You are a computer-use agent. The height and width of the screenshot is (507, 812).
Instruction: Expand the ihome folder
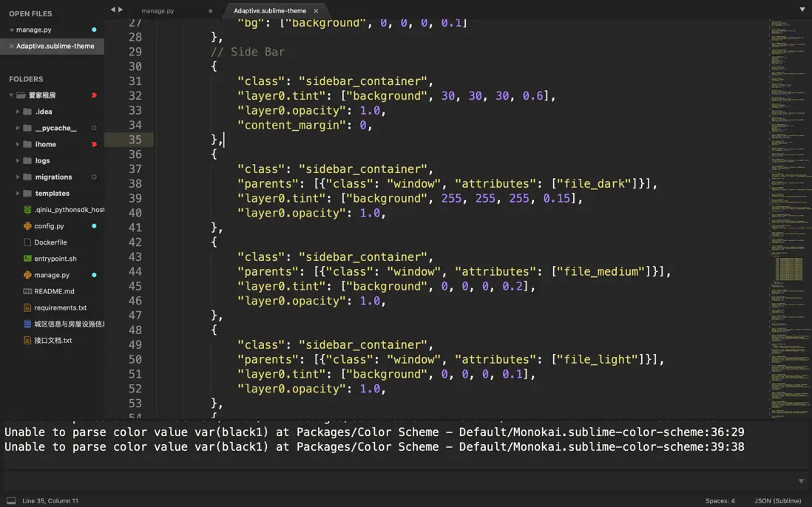pos(18,144)
